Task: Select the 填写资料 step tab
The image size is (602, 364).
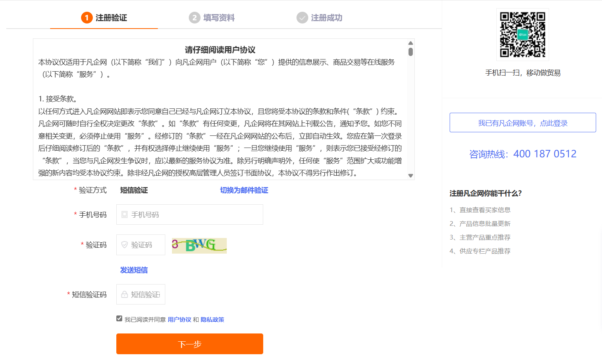Action: [x=212, y=18]
